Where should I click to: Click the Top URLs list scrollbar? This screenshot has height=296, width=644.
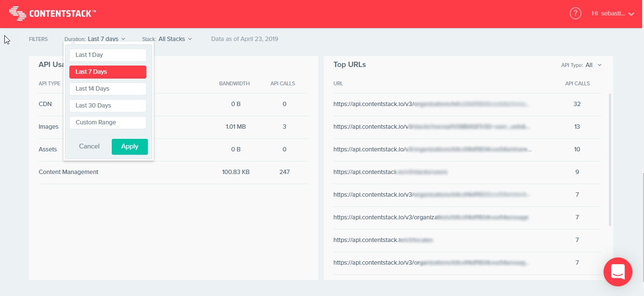click(x=610, y=160)
